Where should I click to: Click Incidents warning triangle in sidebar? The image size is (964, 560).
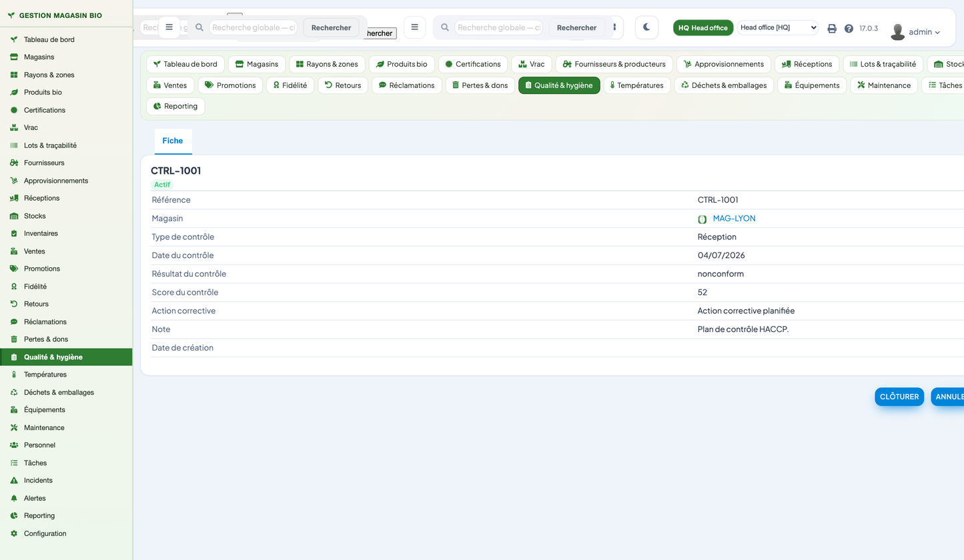click(13, 481)
